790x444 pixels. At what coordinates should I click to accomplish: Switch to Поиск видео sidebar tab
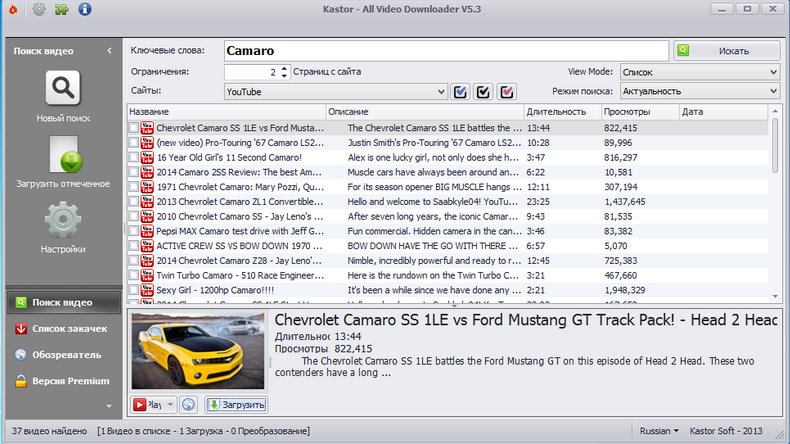click(x=64, y=302)
